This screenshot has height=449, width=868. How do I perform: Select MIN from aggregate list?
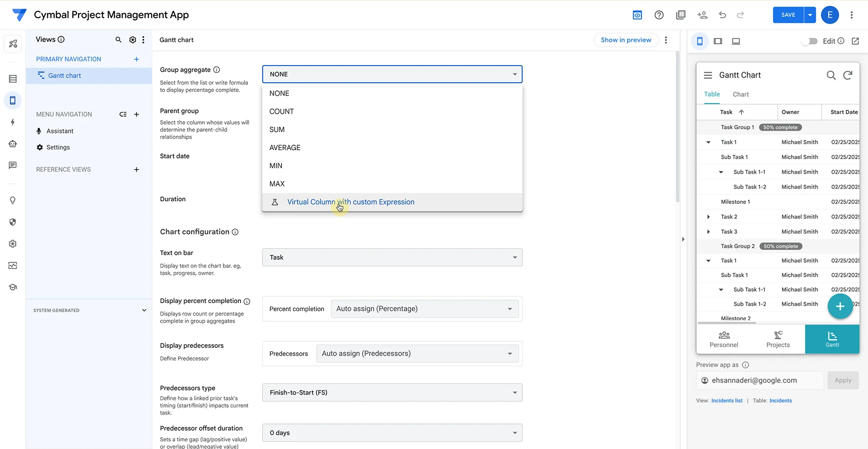[x=392, y=166]
